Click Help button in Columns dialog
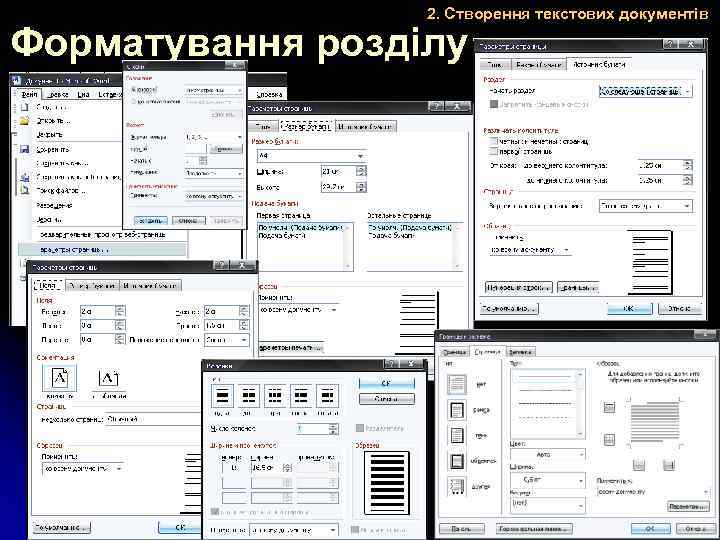 coord(391,364)
